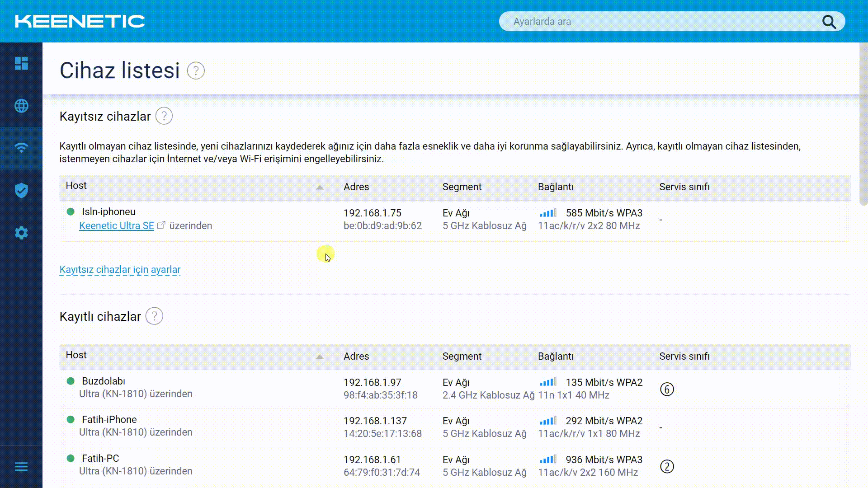Open the dashboard icon in sidebar

click(21, 63)
